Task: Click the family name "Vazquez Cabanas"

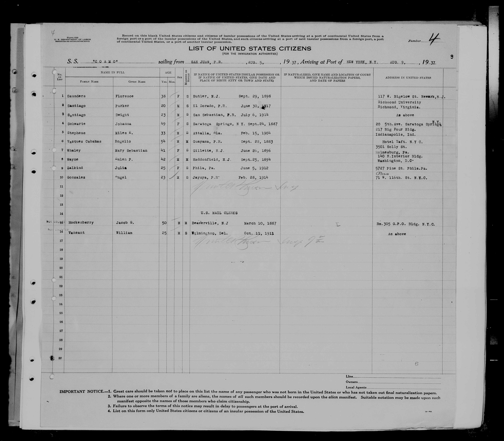Action: pos(84,141)
